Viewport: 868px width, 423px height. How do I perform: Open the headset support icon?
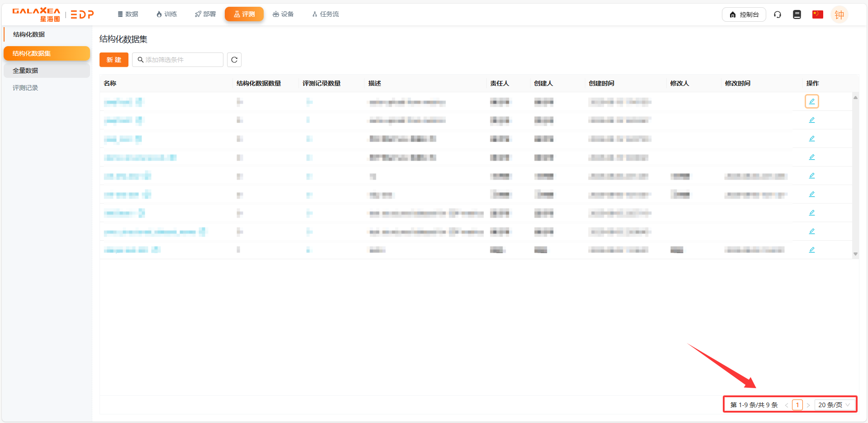[778, 14]
